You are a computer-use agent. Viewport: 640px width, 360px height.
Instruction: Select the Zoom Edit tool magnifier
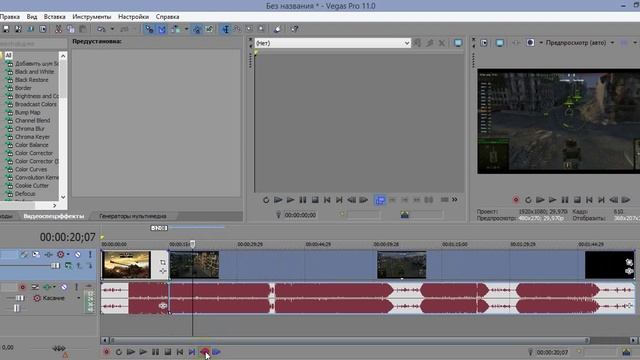(261, 29)
